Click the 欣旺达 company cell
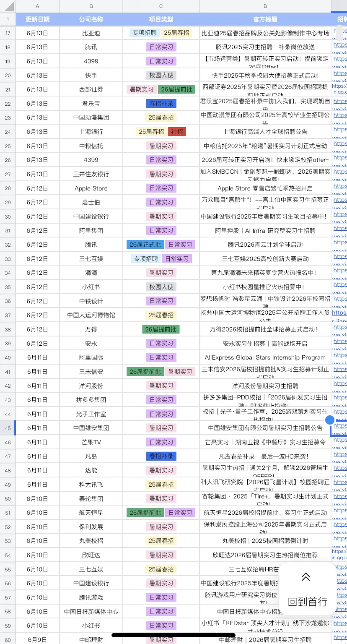Screen dimensions: 347x644 click(91, 555)
